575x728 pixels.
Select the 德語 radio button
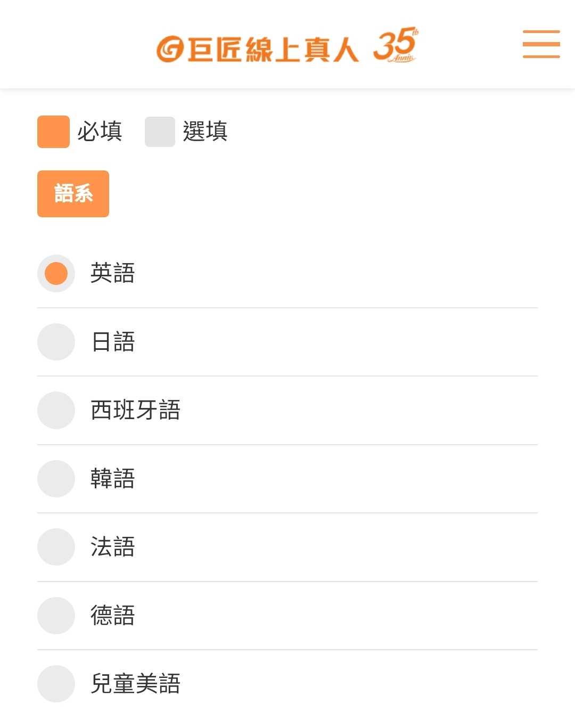pos(56,616)
